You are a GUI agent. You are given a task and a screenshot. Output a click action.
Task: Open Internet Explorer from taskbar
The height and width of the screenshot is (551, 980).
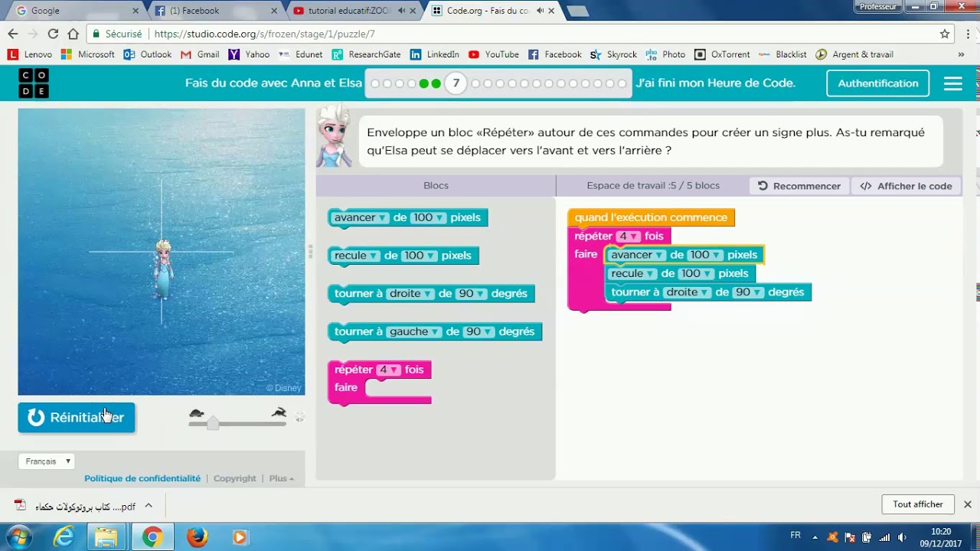[64, 537]
